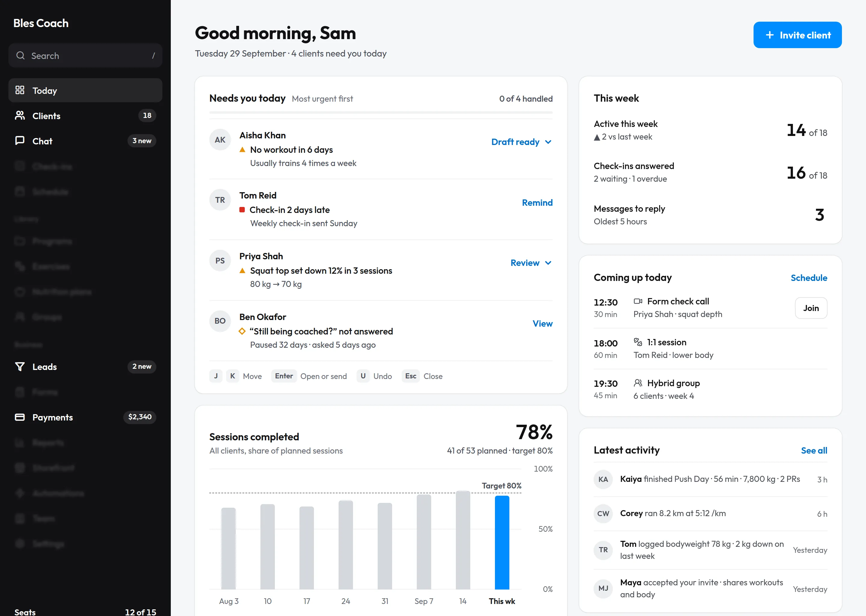Viewport: 866px width, 616px height.
Task: Click the Today grid icon in sidebar
Action: click(x=20, y=90)
